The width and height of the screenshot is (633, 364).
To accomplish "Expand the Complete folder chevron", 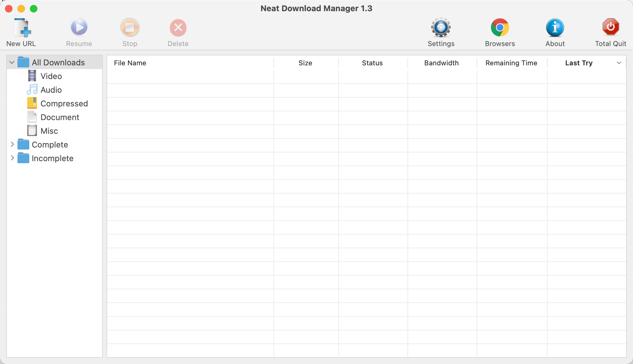I will (12, 144).
